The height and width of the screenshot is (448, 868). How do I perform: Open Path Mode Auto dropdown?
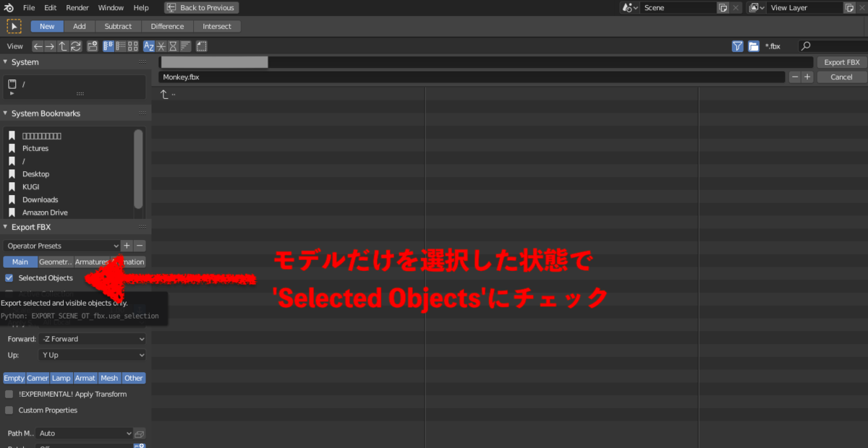(x=85, y=434)
